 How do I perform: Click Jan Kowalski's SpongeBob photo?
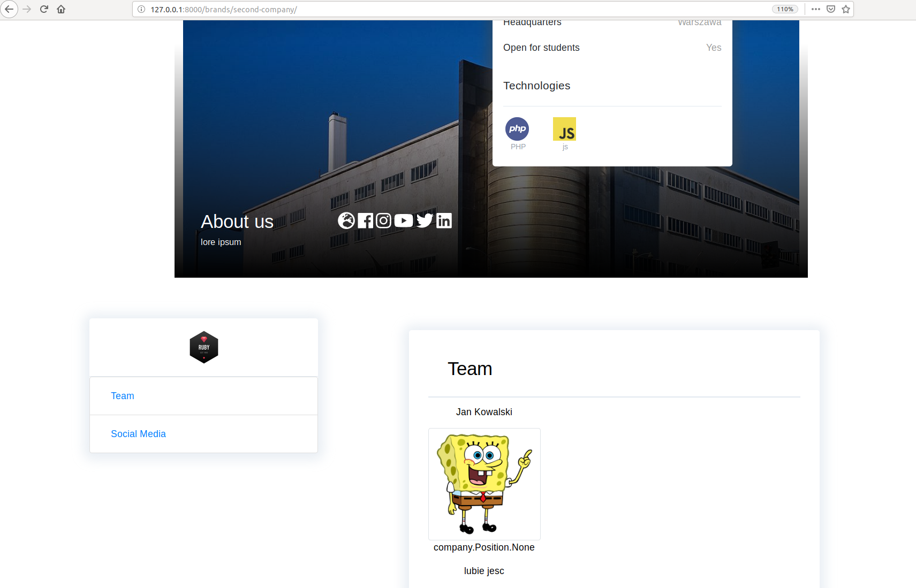coord(485,484)
